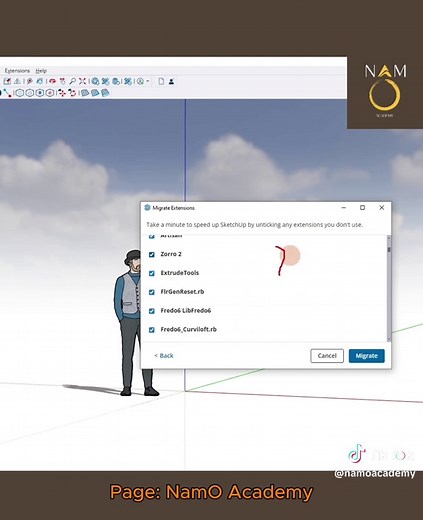Uncheck the Fredo6_Curviloft.rb extension

click(x=152, y=330)
